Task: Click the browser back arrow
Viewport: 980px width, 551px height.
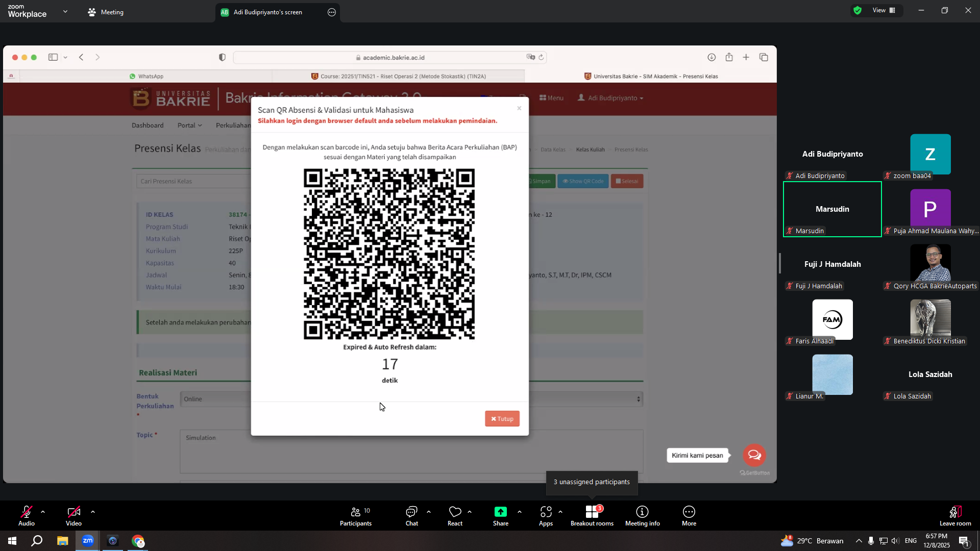Action: coord(81,57)
